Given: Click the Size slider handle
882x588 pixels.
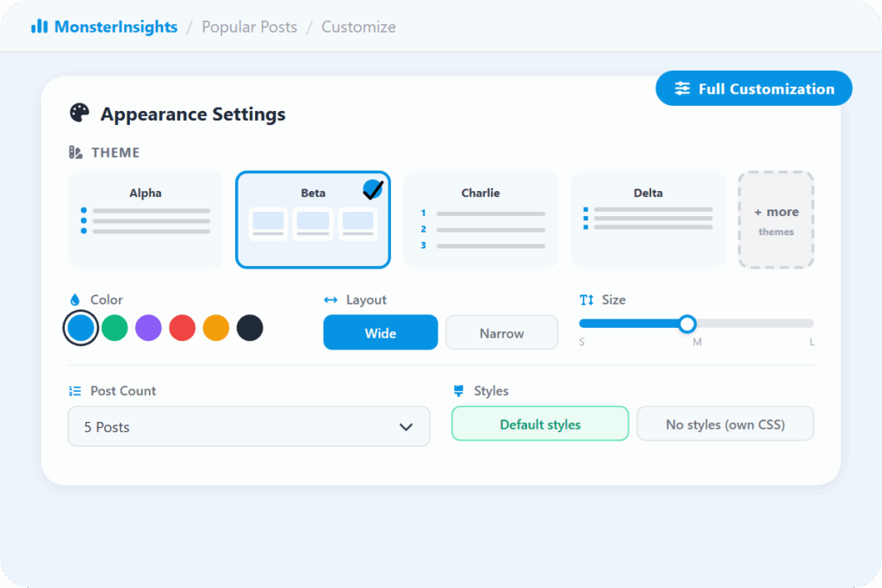Looking at the screenshot, I should click(686, 324).
